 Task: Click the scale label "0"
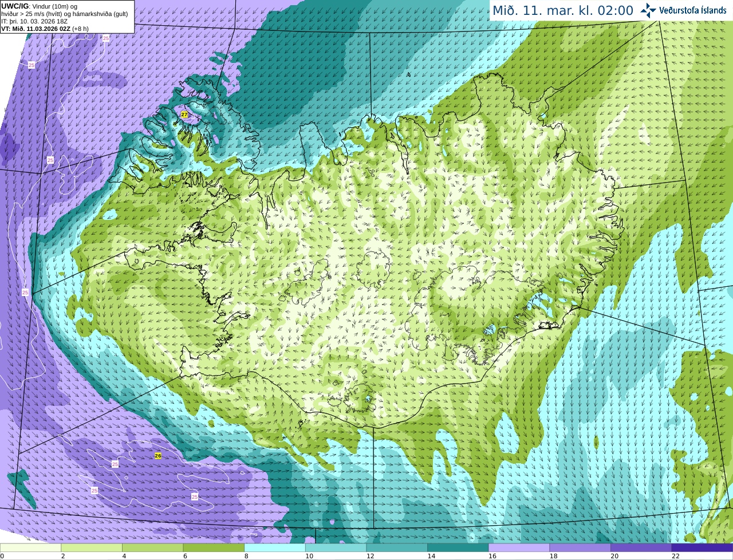pyautogui.click(x=2, y=556)
